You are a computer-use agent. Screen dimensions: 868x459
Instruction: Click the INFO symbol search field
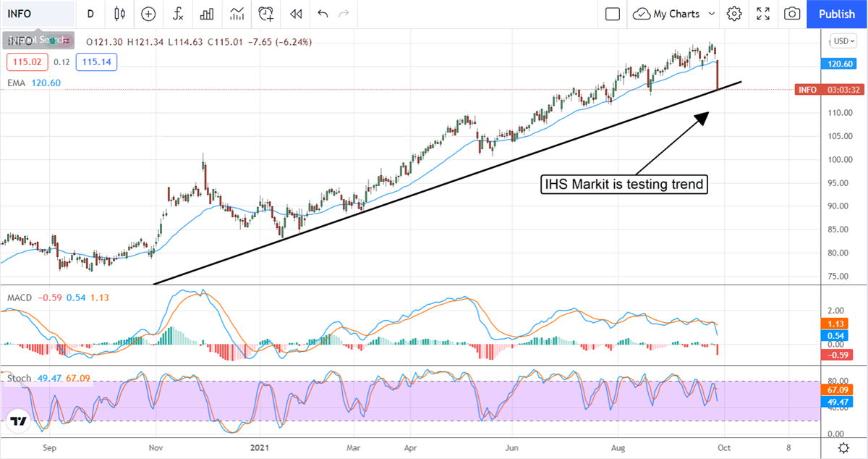(x=38, y=14)
